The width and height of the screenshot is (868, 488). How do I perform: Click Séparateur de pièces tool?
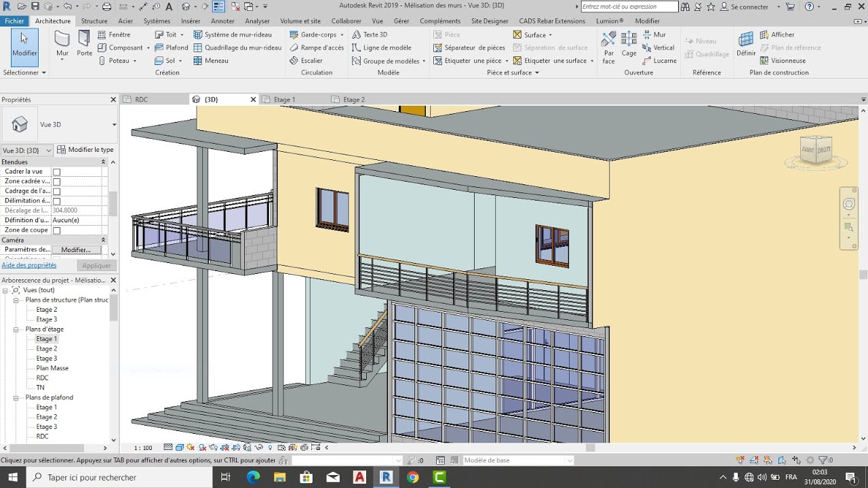click(469, 47)
